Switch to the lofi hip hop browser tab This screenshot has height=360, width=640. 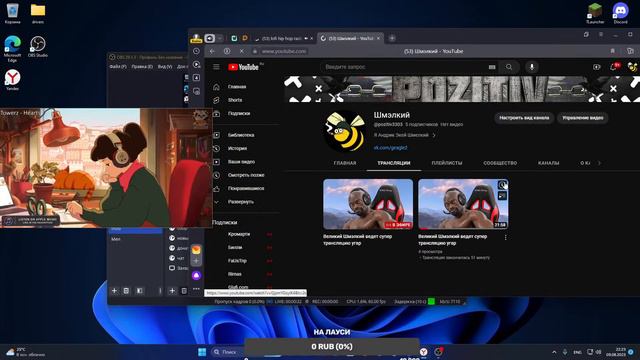(281, 38)
